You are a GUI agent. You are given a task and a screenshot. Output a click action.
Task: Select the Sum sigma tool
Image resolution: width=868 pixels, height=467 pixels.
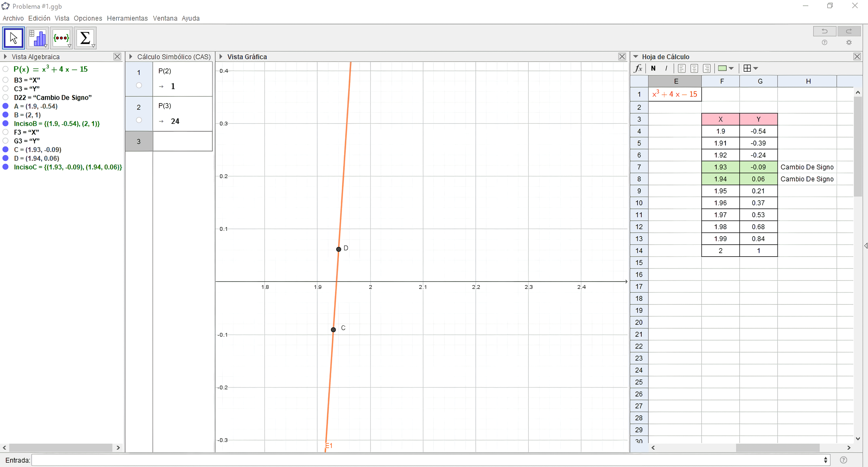[x=85, y=38]
